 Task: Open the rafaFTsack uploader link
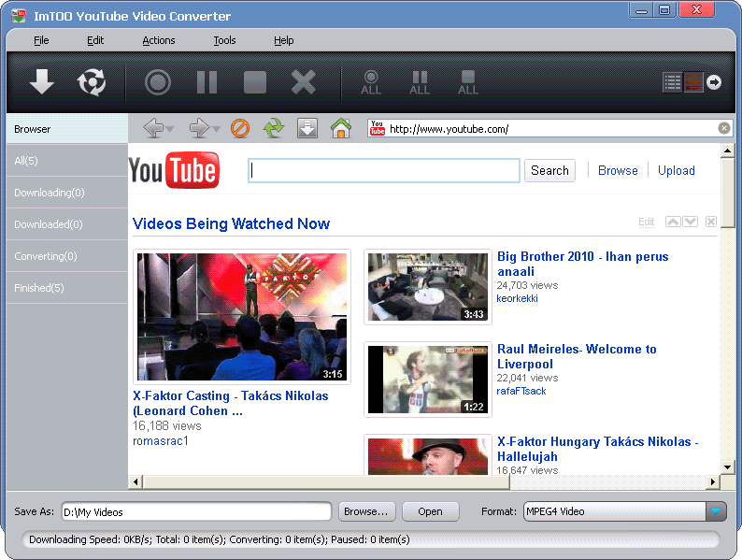pos(521,391)
